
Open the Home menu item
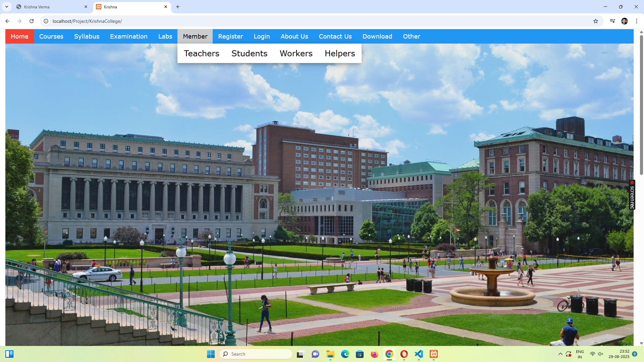click(x=19, y=36)
